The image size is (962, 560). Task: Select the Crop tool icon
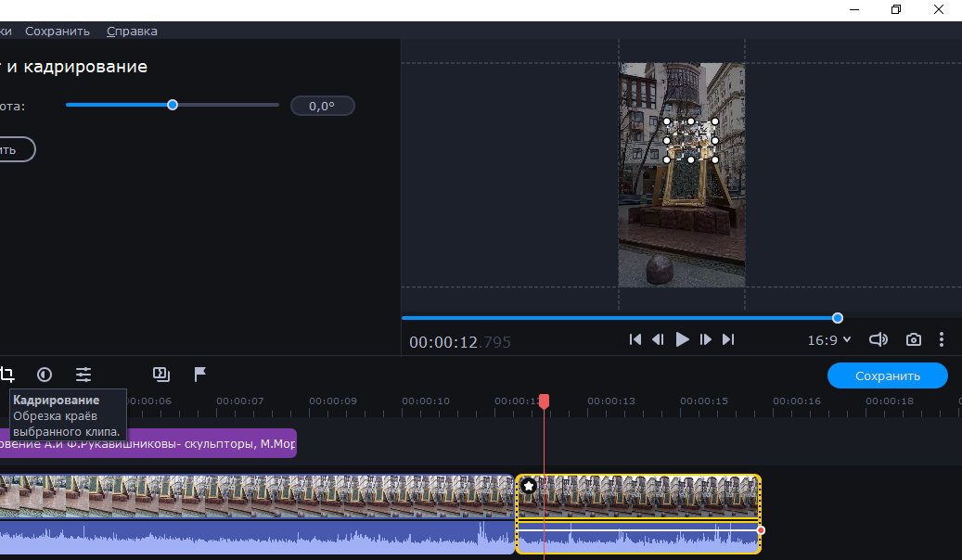(6, 375)
